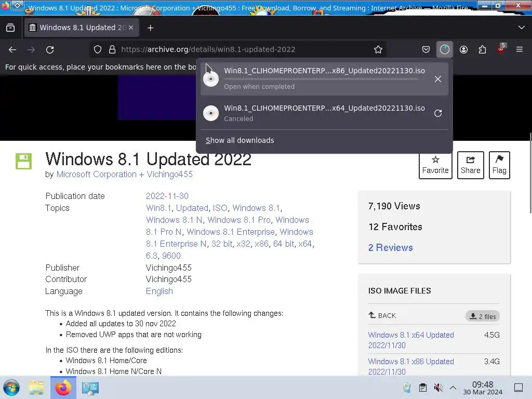
Task: Click the page vertical scrollbar
Action: coord(530,173)
